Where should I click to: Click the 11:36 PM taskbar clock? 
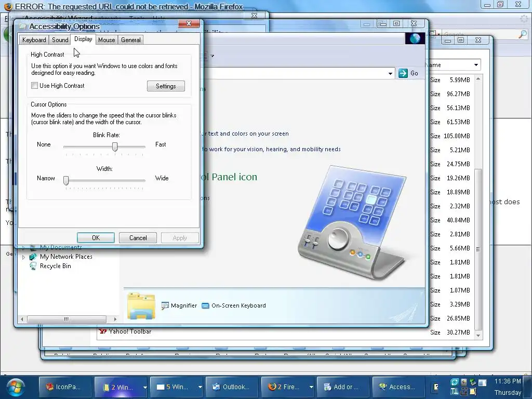click(x=507, y=381)
